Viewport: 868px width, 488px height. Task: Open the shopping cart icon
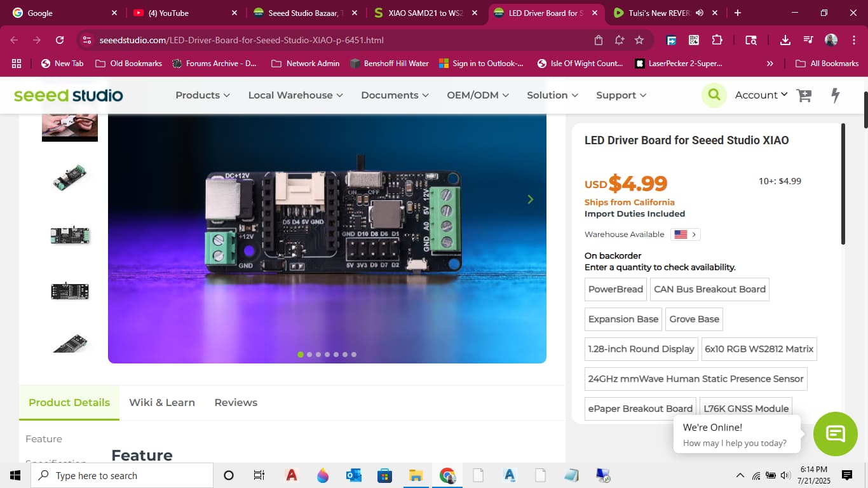click(804, 95)
